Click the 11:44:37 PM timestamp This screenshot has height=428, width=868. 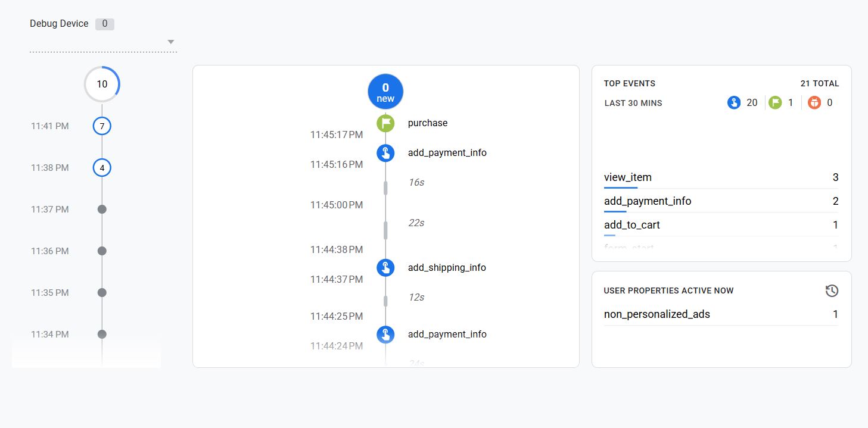[x=337, y=280]
